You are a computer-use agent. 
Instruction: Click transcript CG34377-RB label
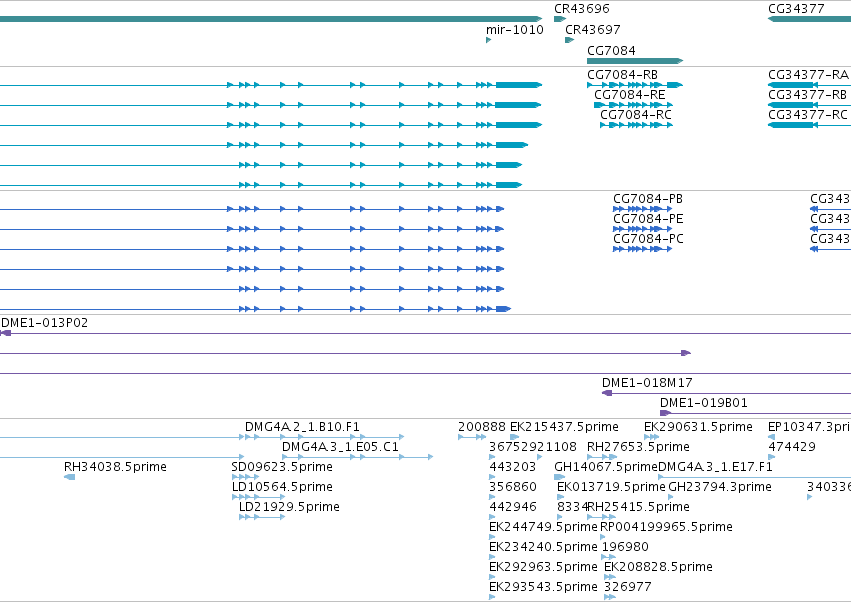[807, 94]
